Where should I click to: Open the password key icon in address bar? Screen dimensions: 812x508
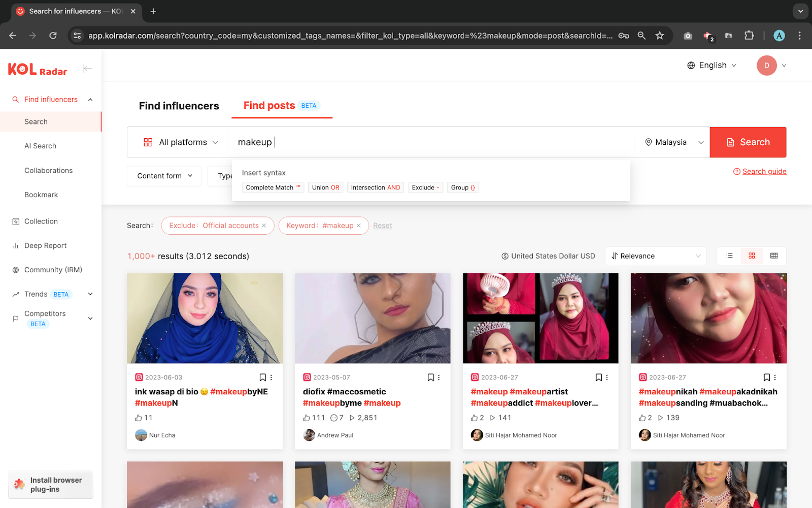pos(624,36)
